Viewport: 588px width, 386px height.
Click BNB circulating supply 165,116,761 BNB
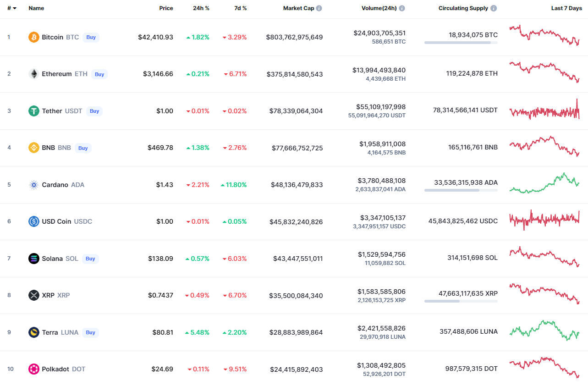473,147
